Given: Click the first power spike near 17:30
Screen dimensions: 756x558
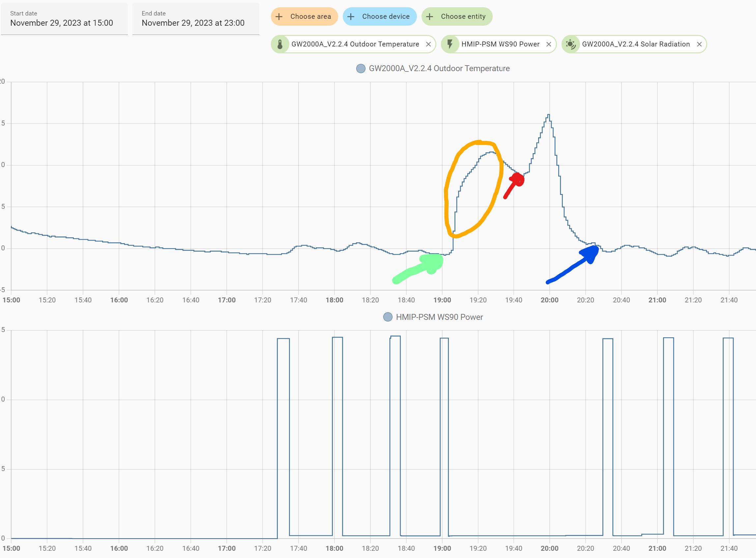Looking at the screenshot, I should 283,338.
